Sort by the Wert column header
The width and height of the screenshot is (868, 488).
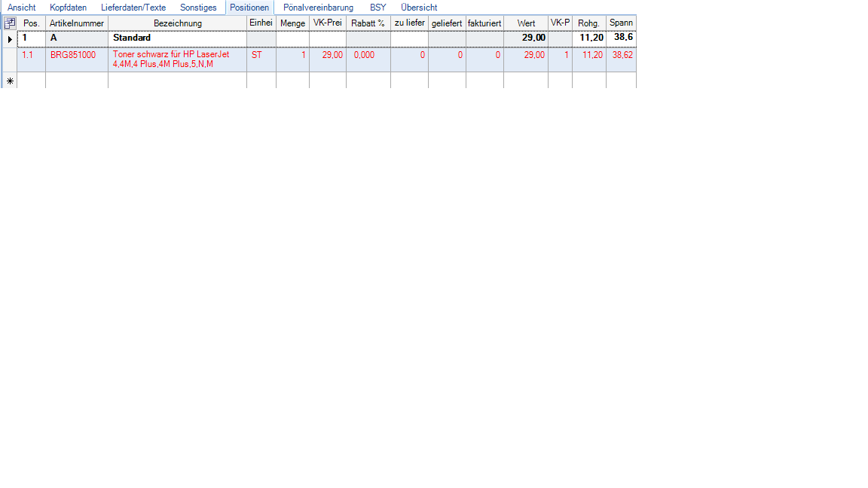(526, 23)
